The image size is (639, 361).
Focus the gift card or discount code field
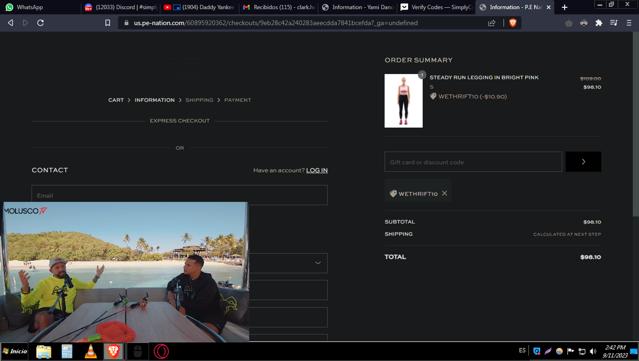click(473, 162)
